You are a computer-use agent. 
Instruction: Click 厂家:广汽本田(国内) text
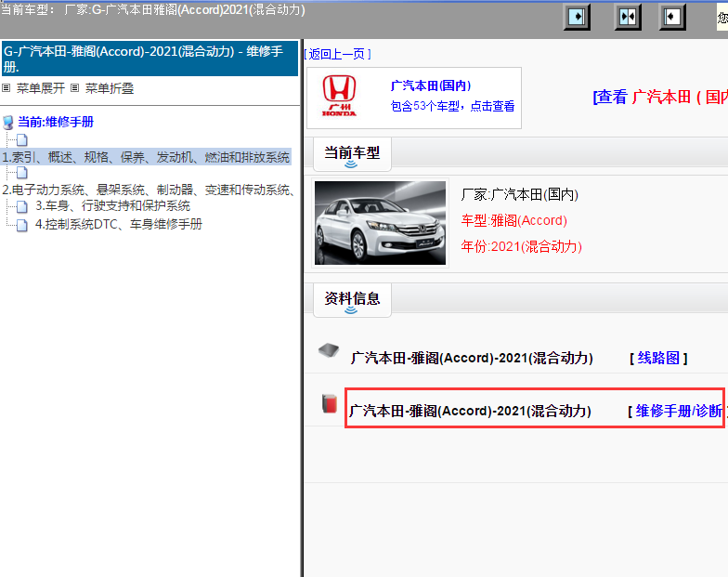520,194
